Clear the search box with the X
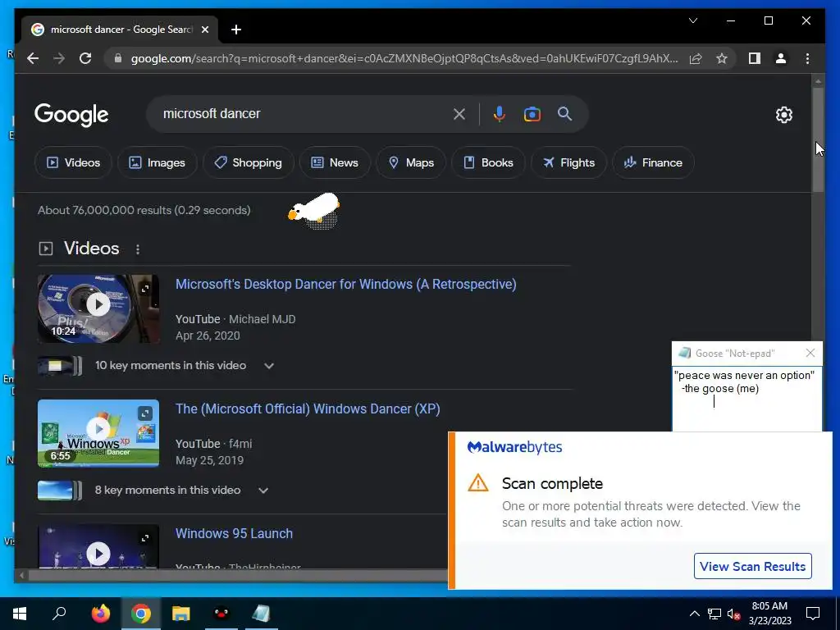 pos(459,114)
